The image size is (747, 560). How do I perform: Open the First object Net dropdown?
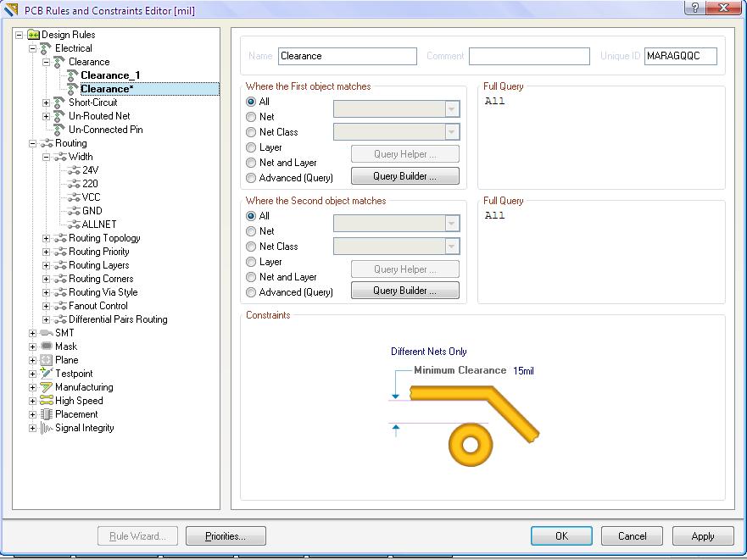pos(452,109)
